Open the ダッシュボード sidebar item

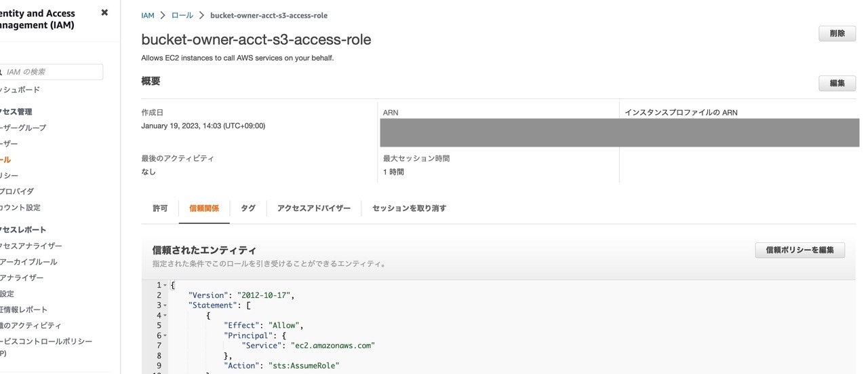[x=20, y=90]
